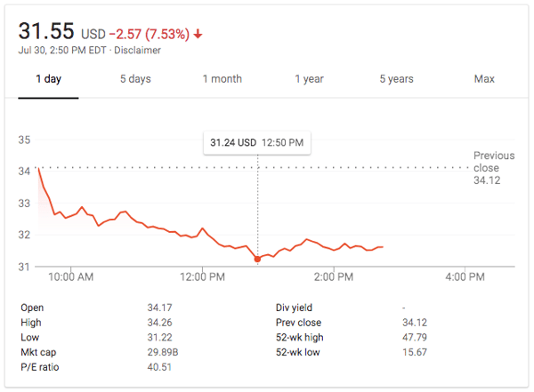Click the red data point on the chart line
Screen dimensions: 534x392
pyautogui.click(x=258, y=259)
